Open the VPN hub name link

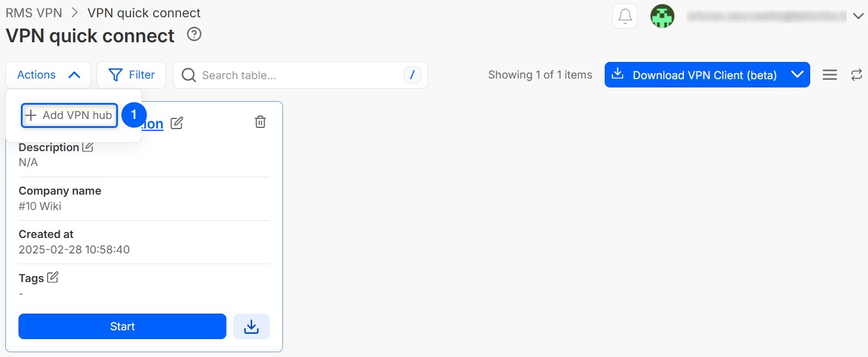point(154,124)
